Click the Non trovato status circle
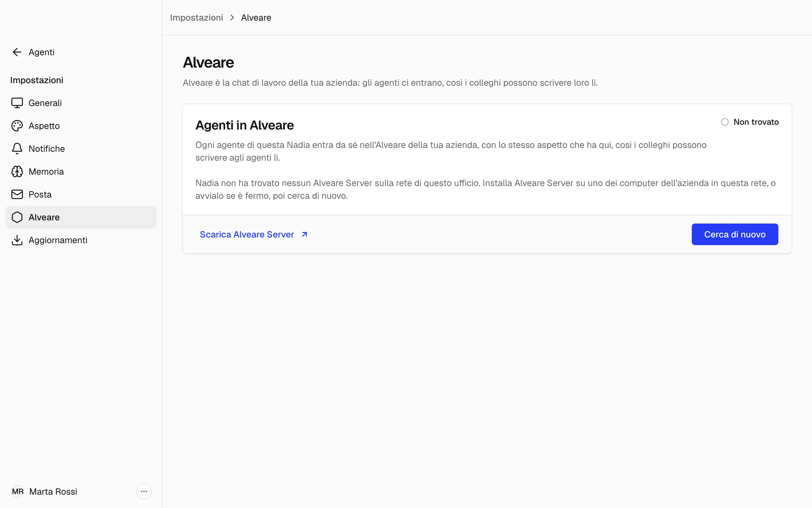This screenshot has width=812, height=508. [x=725, y=122]
